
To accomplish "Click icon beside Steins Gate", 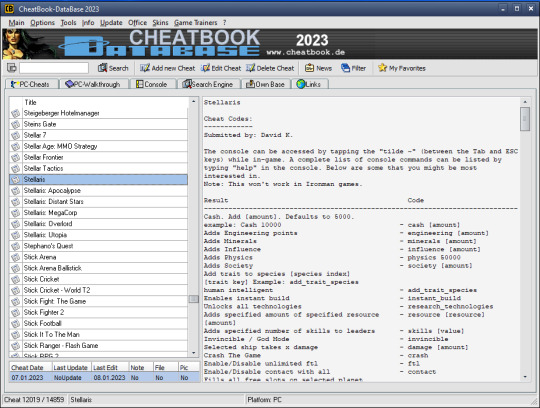I will click(x=15, y=124).
